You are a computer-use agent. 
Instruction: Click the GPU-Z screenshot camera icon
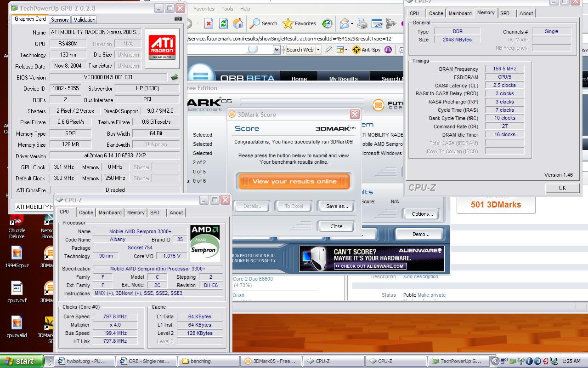(x=178, y=19)
